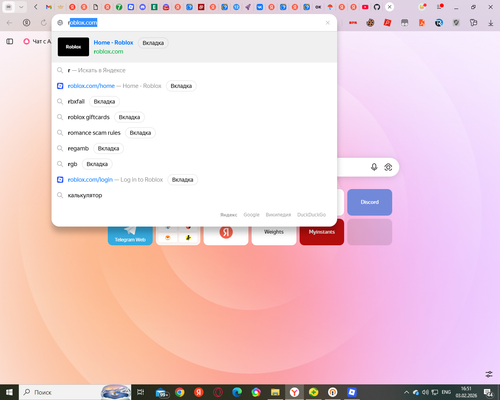Image resolution: width=500 pixels, height=400 pixels.
Task: Open new tab settings sliders icon
Action: pyautogui.click(x=489, y=374)
